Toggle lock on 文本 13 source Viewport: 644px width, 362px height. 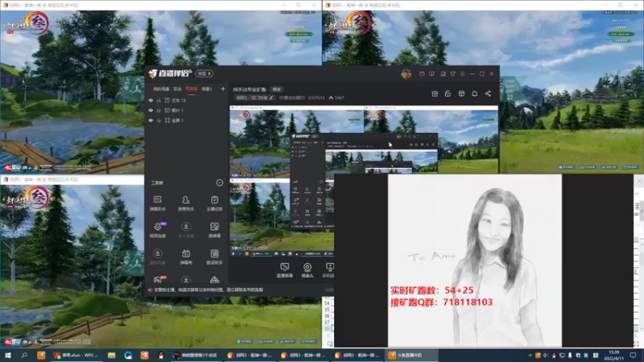pos(159,101)
